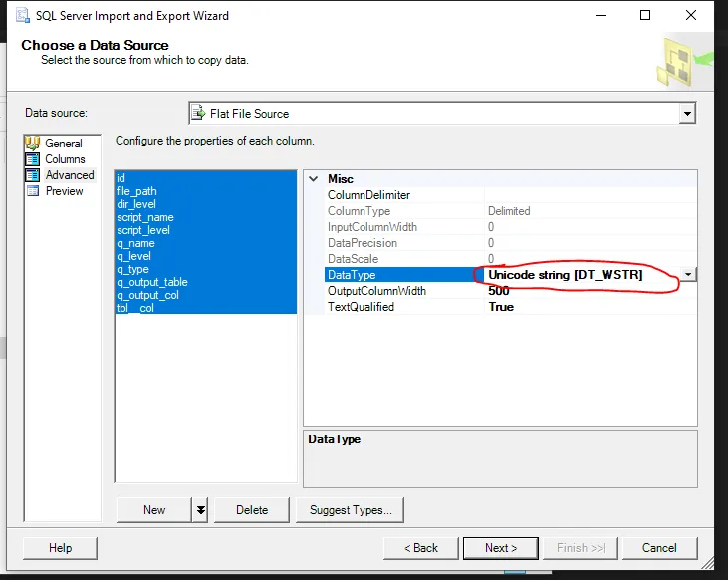The image size is (728, 580).
Task: Click the OutputColumnWidth value 500
Action: pos(498,290)
